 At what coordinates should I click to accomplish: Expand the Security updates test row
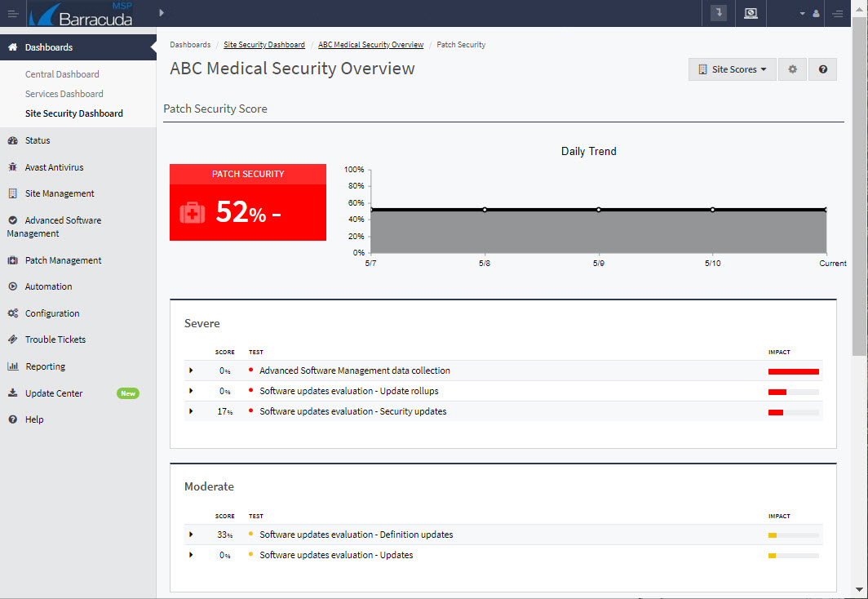(191, 411)
